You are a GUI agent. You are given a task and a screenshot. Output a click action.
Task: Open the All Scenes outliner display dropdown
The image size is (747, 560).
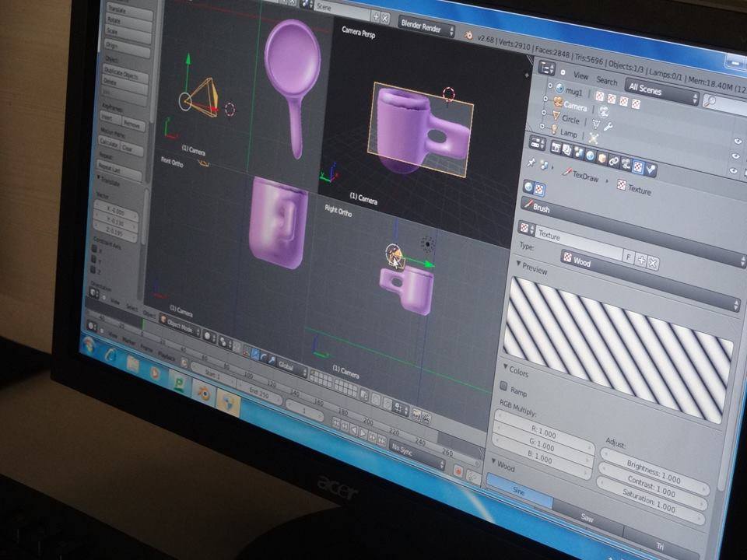662,93
